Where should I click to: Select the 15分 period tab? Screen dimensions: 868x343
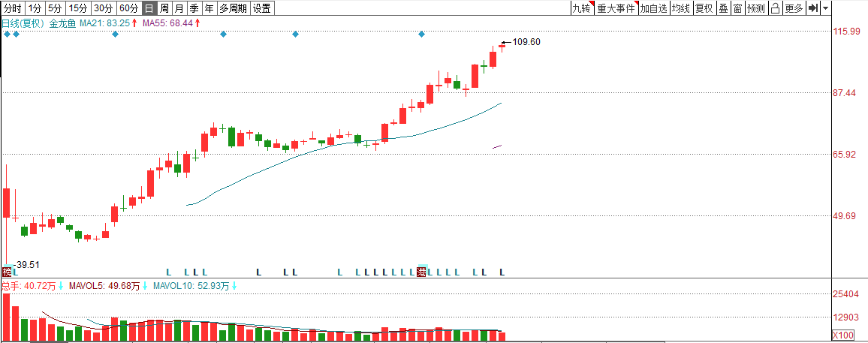coord(78,8)
